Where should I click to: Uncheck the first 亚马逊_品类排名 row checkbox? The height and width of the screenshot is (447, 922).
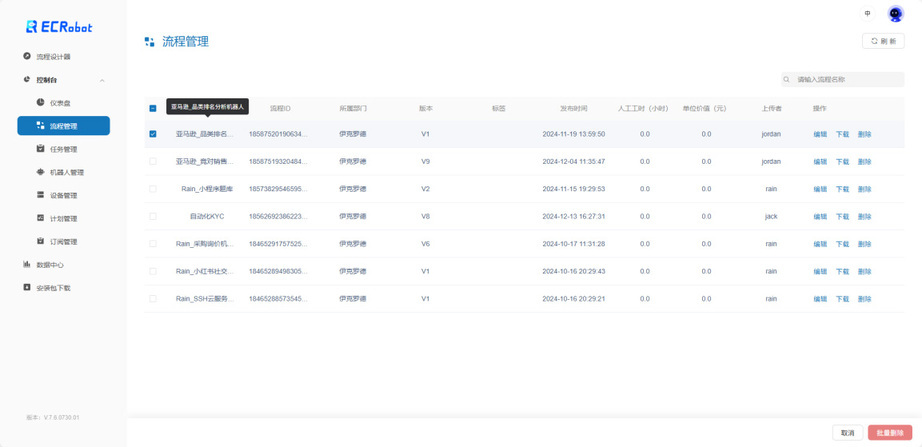(x=153, y=134)
